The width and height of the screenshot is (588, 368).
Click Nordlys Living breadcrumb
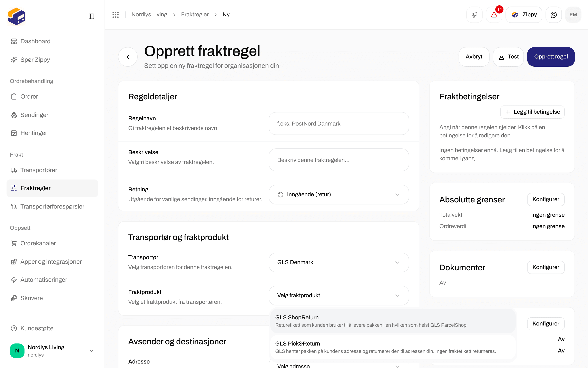tap(149, 15)
